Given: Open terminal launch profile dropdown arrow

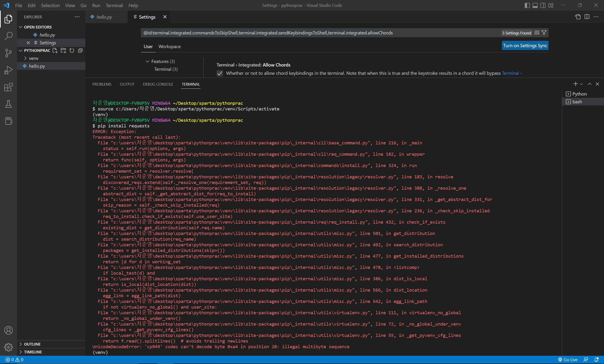Looking at the screenshot, I should click(581, 84).
